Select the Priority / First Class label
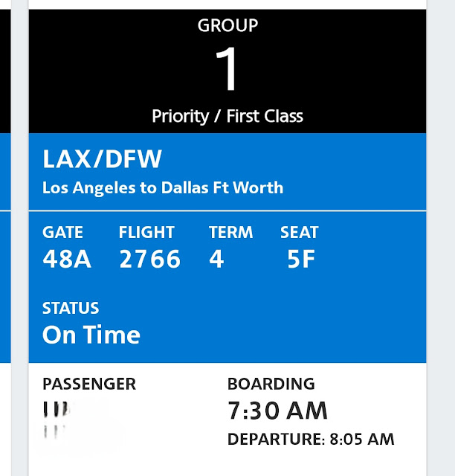The width and height of the screenshot is (455, 476). tap(227, 117)
